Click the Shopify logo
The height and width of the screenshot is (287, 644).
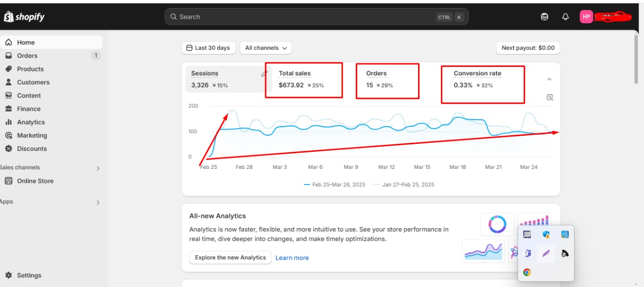(x=24, y=17)
